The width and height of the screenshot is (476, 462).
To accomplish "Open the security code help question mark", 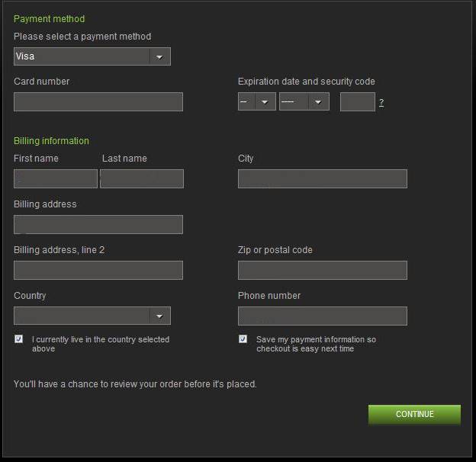I will click(381, 102).
